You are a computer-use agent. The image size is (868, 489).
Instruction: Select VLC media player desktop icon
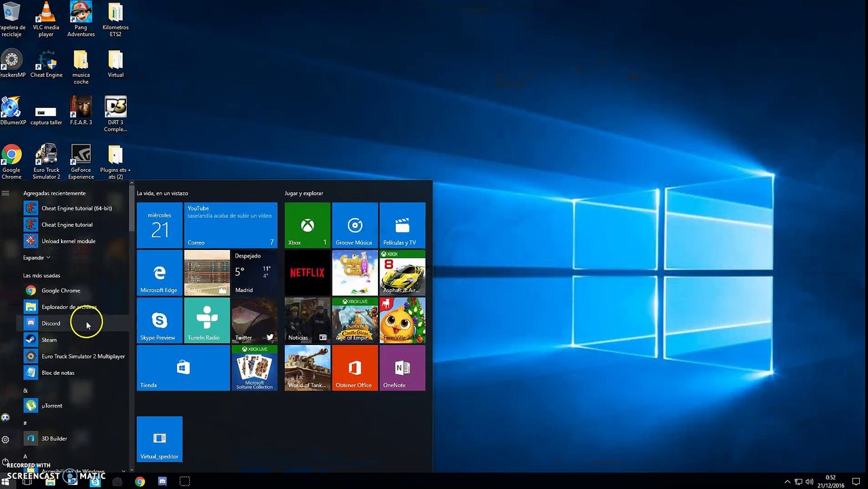coord(45,20)
